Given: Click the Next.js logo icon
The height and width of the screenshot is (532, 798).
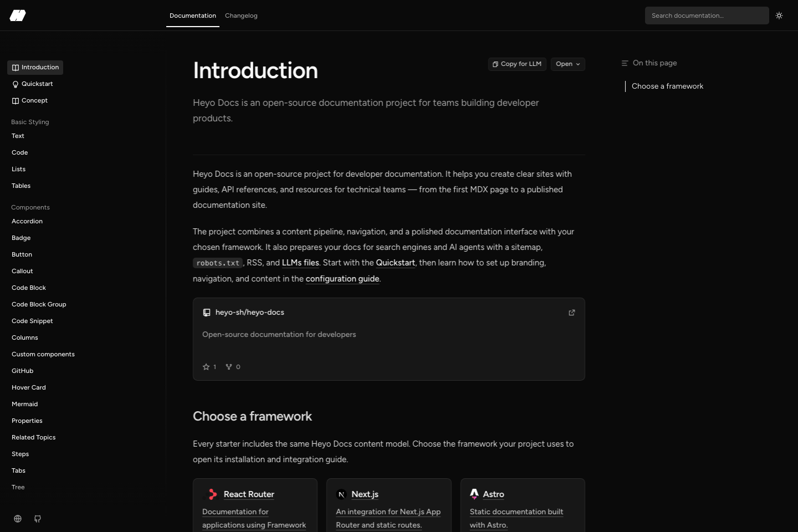Looking at the screenshot, I should click(341, 494).
